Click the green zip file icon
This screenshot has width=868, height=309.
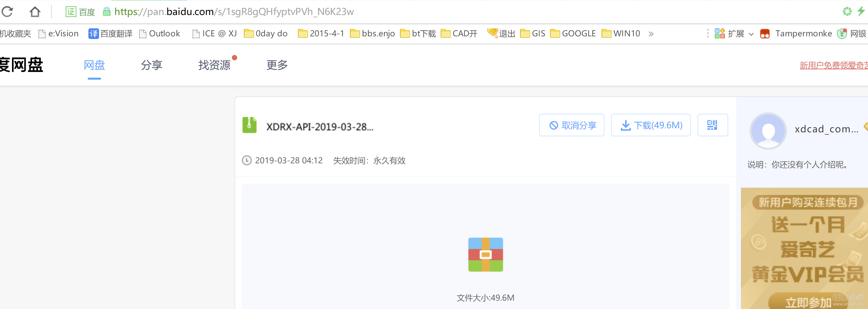pyautogui.click(x=249, y=125)
